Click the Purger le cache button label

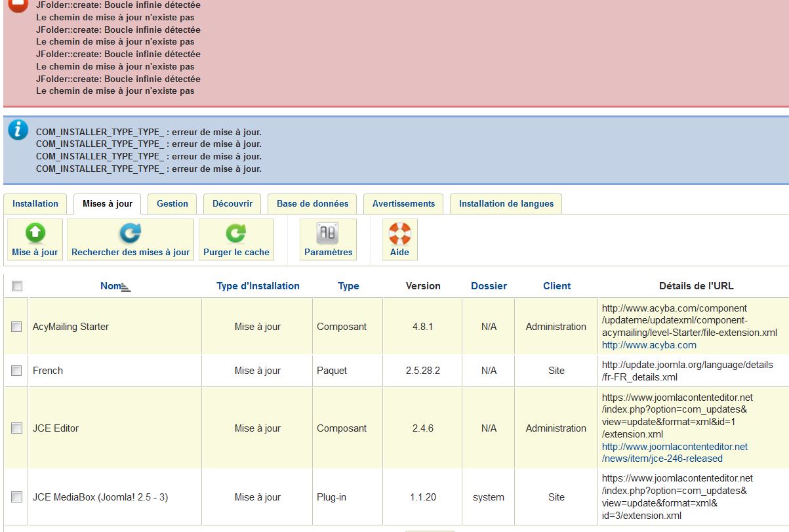pyautogui.click(x=236, y=252)
